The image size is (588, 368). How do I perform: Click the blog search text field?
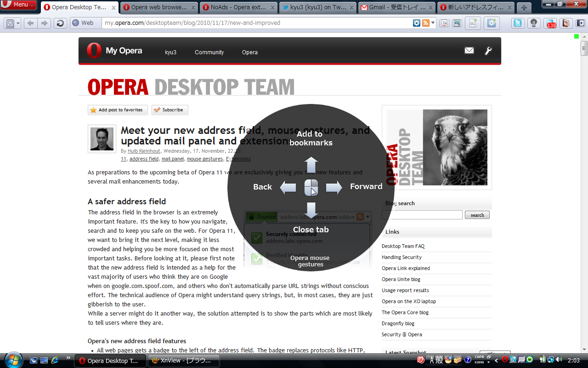point(422,215)
